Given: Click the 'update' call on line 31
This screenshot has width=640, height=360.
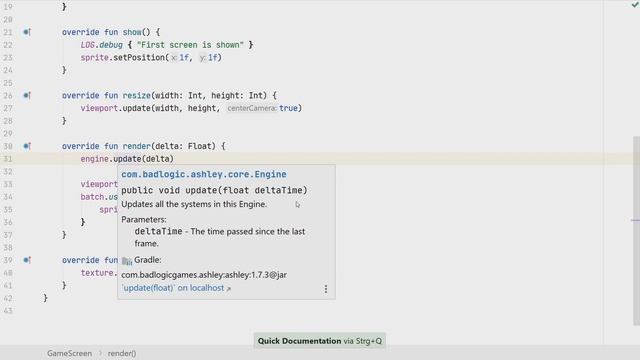Looking at the screenshot, I should [x=127, y=159].
